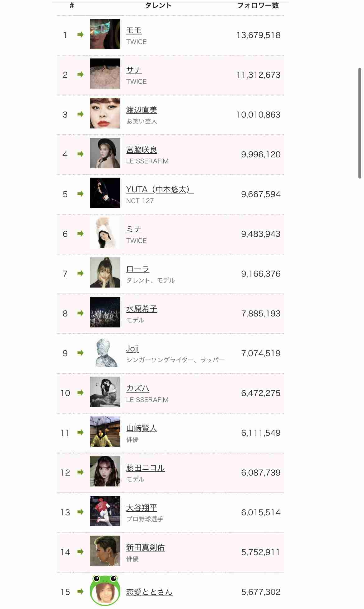Click the カズハ name link

(x=138, y=388)
